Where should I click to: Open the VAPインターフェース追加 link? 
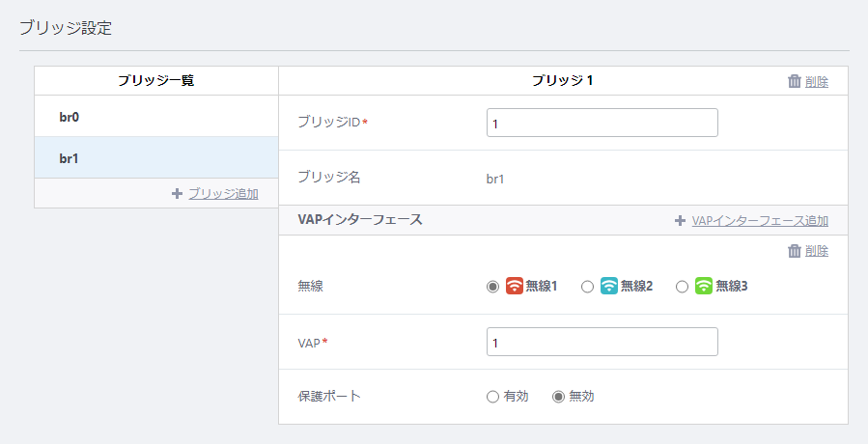point(760,221)
